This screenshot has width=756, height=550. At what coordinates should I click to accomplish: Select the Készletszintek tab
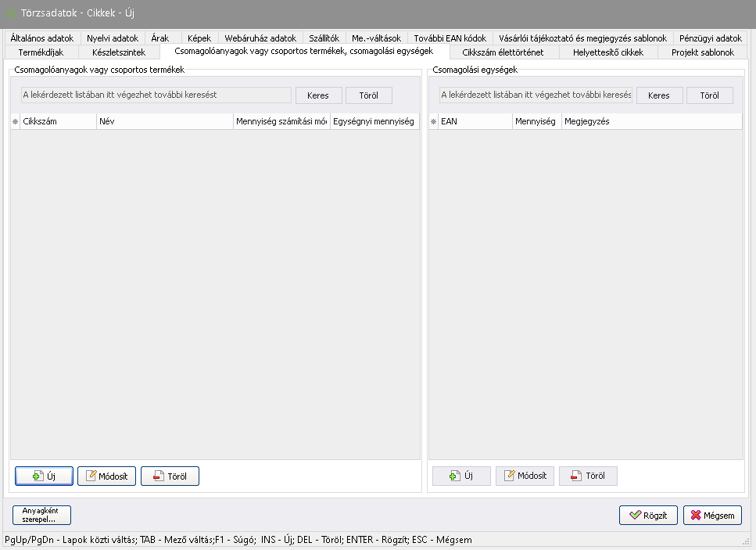[118, 52]
